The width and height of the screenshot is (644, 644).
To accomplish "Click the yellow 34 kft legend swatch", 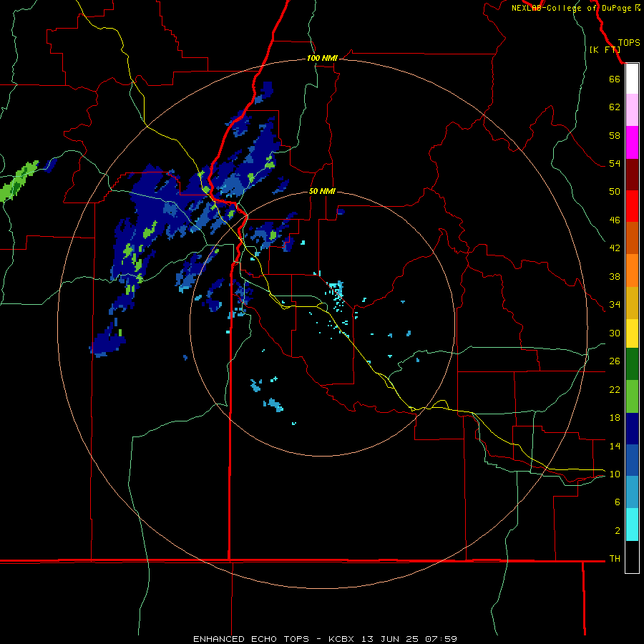I will [x=632, y=333].
